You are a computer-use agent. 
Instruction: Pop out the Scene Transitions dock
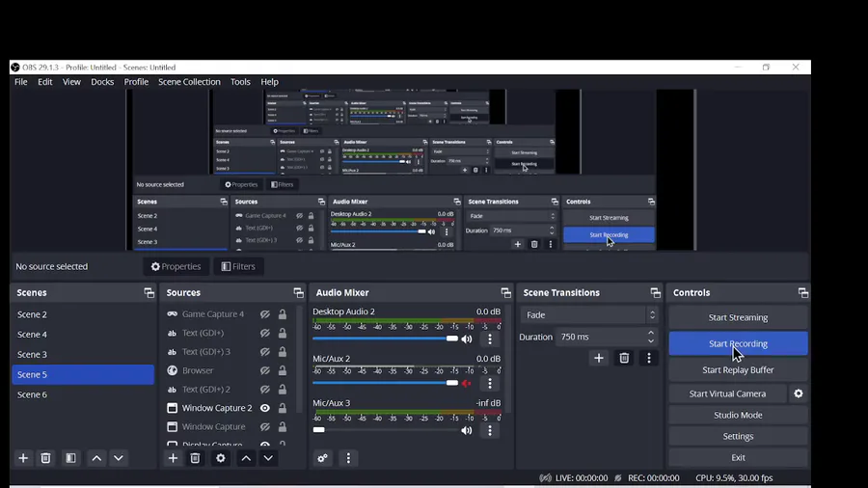[x=656, y=292]
